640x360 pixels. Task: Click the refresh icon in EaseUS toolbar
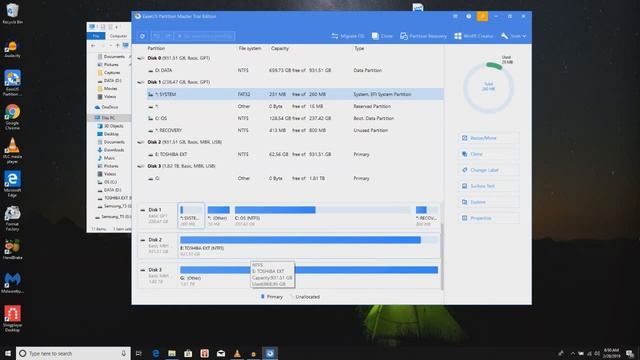142,36
